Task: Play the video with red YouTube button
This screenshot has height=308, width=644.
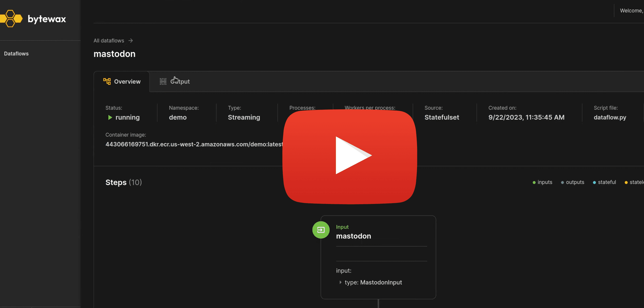Action: click(x=350, y=156)
